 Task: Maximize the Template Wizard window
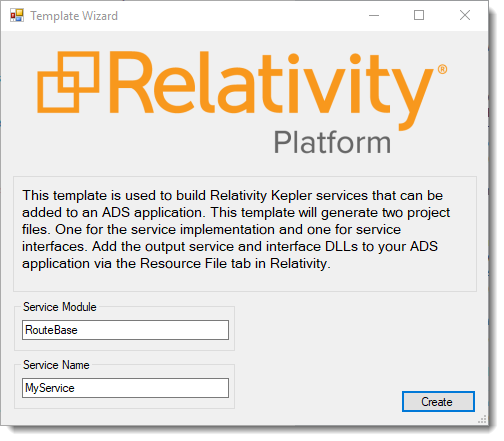[x=419, y=15]
